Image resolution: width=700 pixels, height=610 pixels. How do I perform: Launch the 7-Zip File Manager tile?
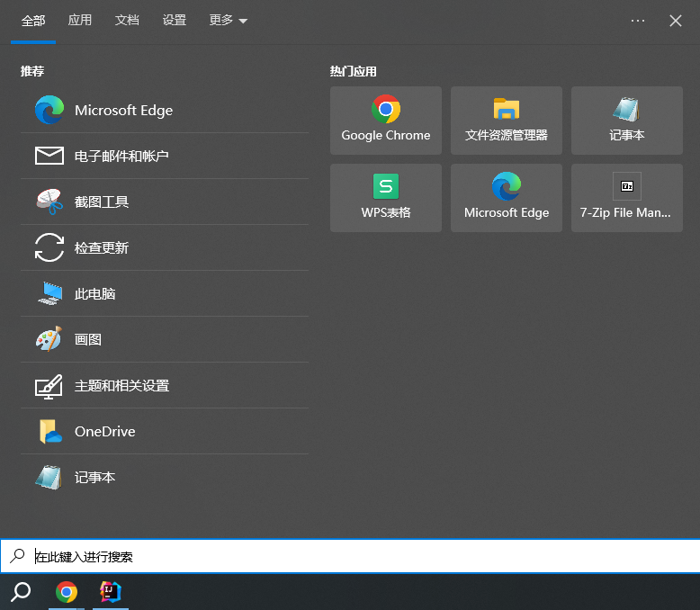tap(627, 198)
